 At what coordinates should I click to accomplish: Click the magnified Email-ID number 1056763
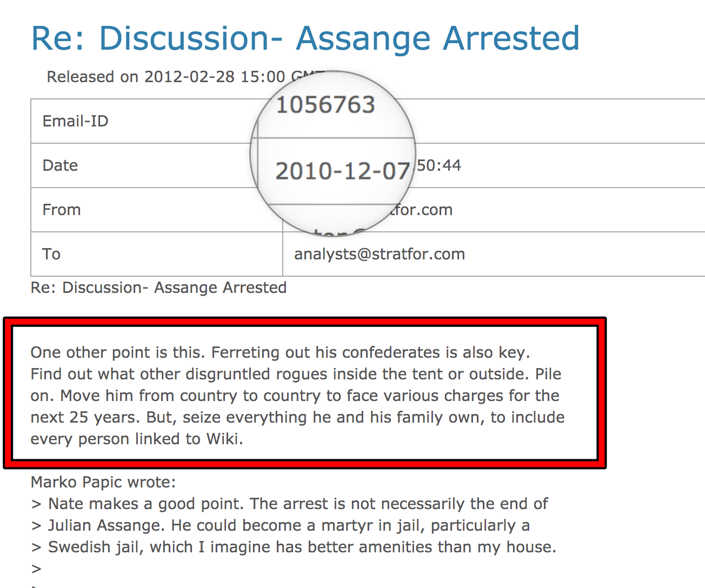point(325,105)
